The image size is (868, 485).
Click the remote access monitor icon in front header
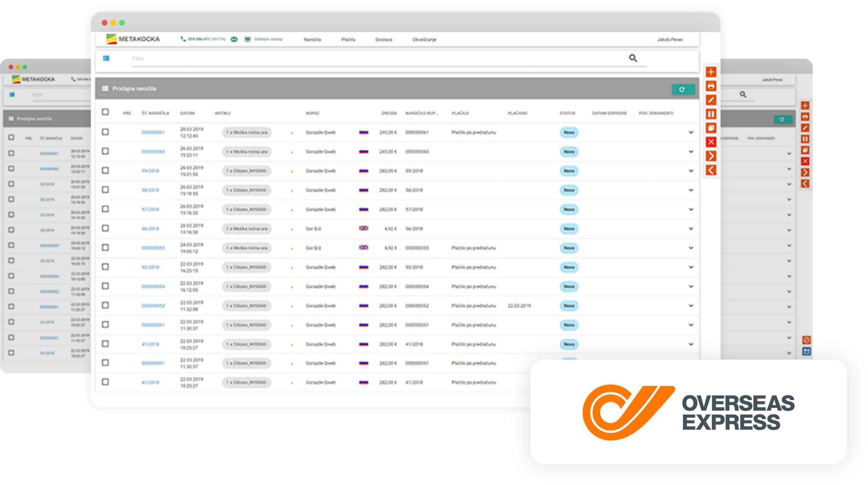tap(247, 39)
